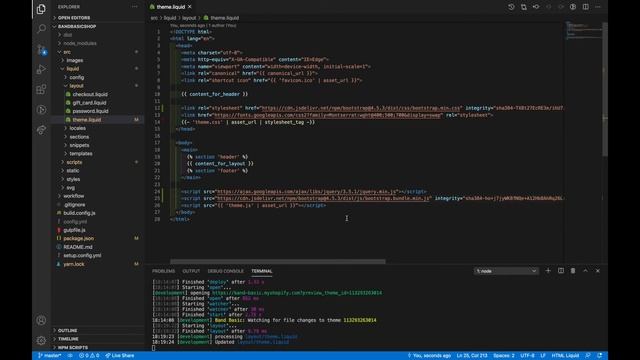This screenshot has height=360, width=640.
Task: Start Live Share from the status bar
Action: click(x=120, y=356)
